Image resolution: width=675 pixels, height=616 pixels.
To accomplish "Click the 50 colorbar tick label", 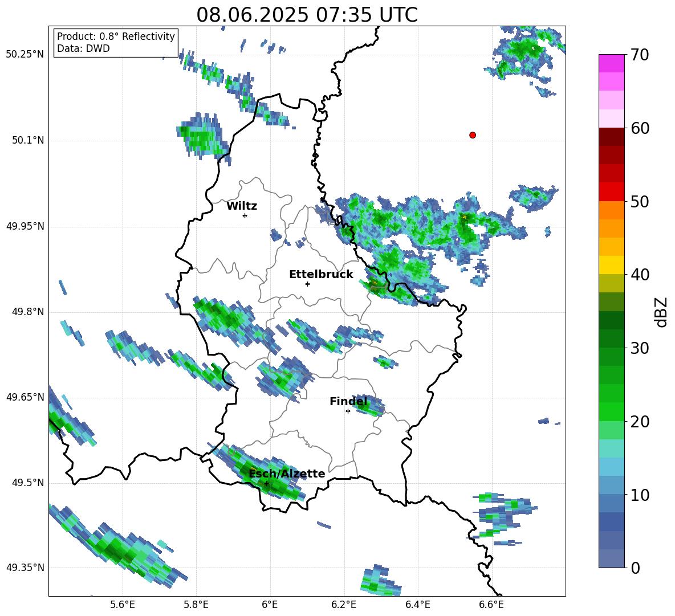I will pos(640,202).
